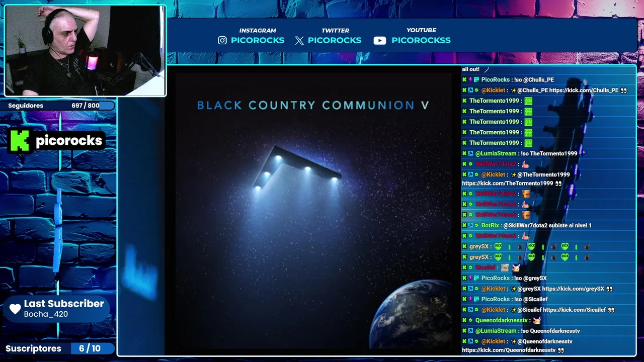The height and width of the screenshot is (362, 644).
Task: Click the 'BLACK COUNTRY COMMUNION V' album title
Action: pyautogui.click(x=313, y=105)
